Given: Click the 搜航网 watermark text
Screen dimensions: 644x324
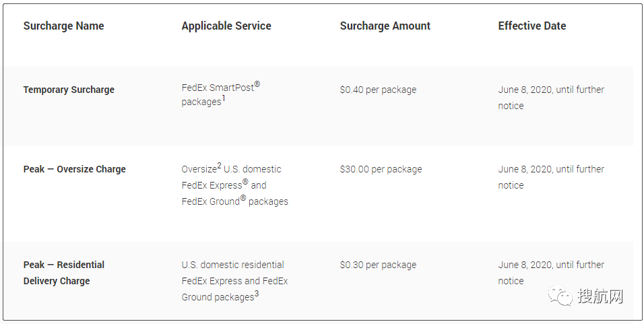Looking at the screenshot, I should tap(600, 296).
